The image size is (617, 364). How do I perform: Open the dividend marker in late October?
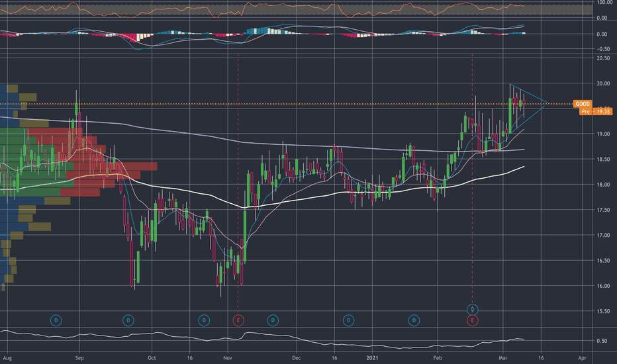coord(204,320)
